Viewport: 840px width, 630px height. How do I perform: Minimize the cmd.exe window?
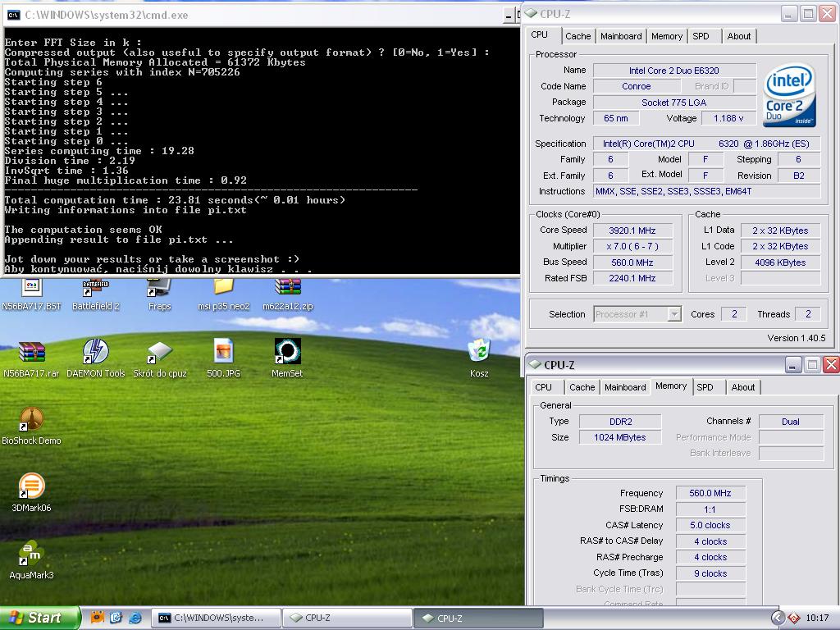click(509, 16)
